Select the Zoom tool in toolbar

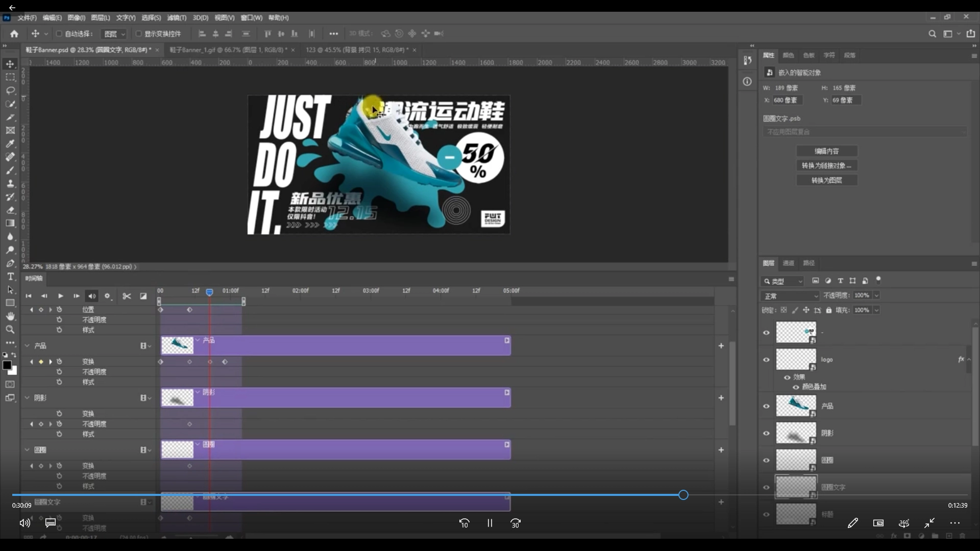pos(10,330)
